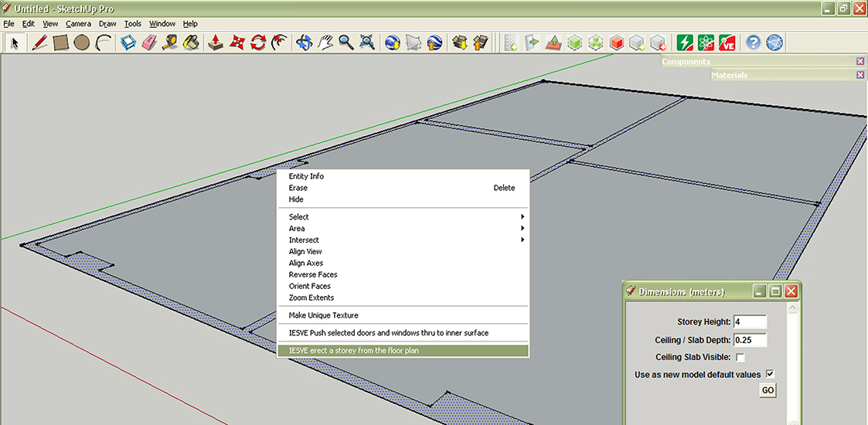
Task: Click Place Model in Google Earth icon
Action: click(434, 42)
